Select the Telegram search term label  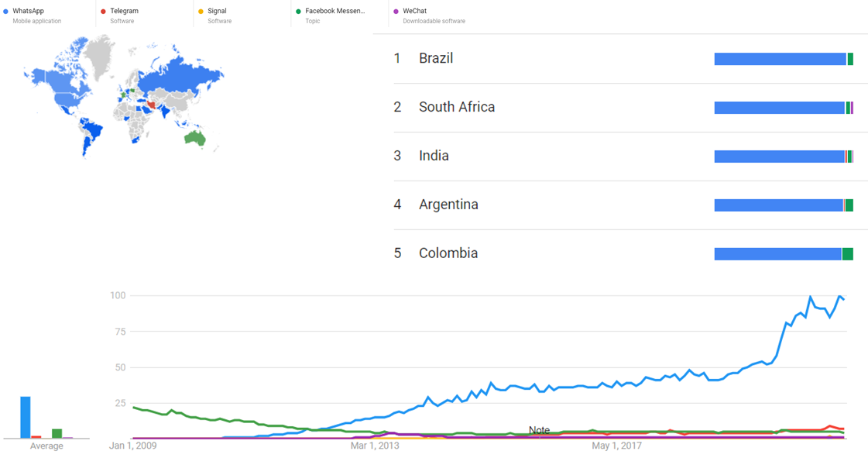(125, 12)
